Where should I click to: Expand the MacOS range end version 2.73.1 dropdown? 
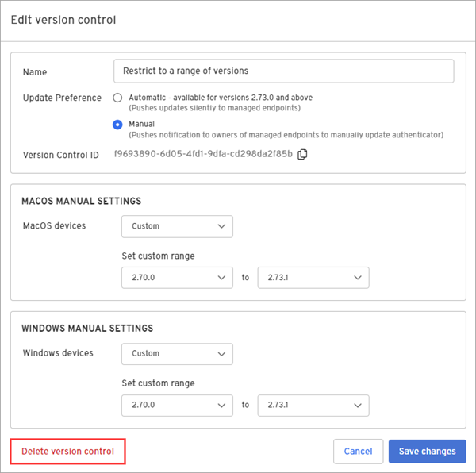[x=313, y=278]
